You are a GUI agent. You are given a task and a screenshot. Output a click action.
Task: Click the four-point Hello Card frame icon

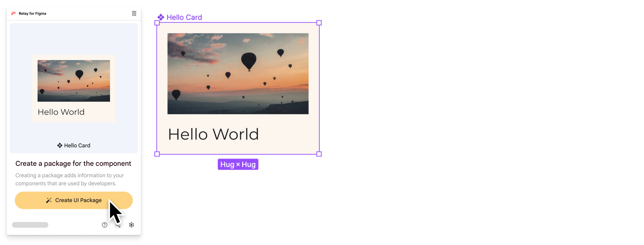point(161,16)
